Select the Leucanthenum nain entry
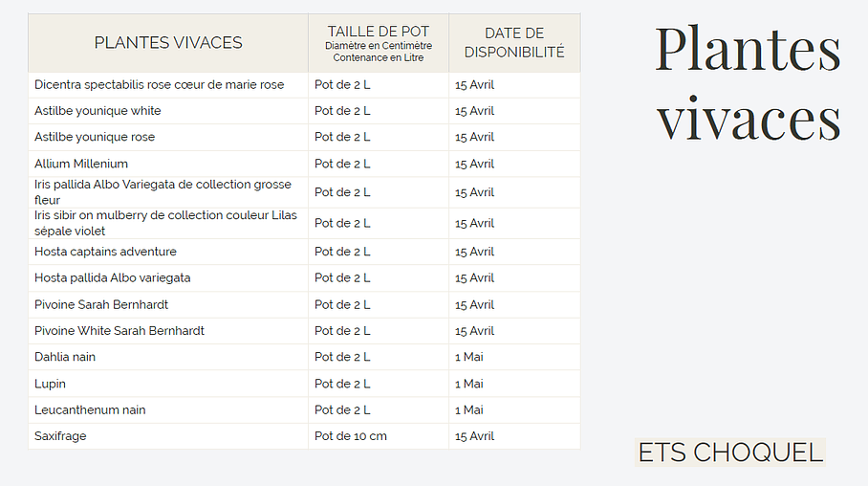This screenshot has width=868, height=486. 90,409
